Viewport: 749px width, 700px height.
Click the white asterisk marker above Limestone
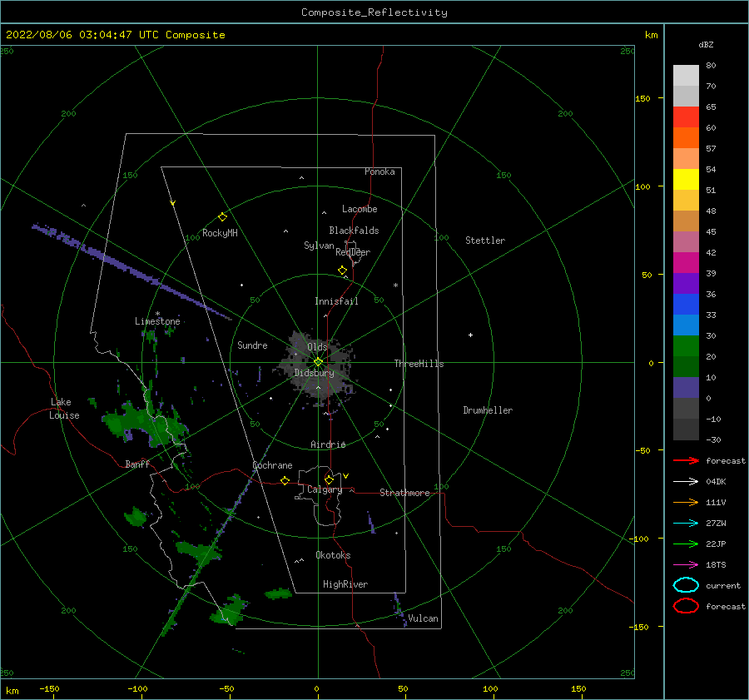[157, 314]
